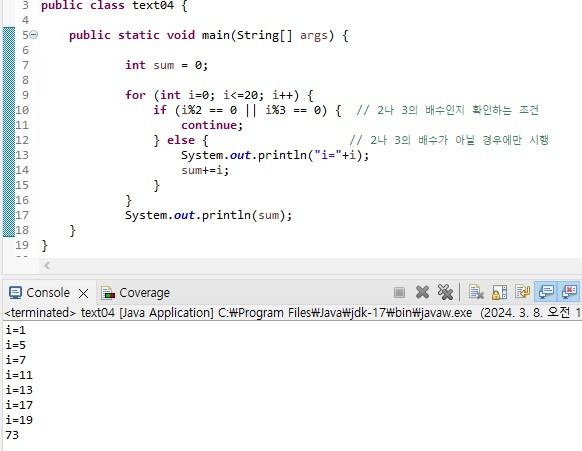Click the Console monitor icon
Screen dimensions: 582x451
click(x=15, y=293)
